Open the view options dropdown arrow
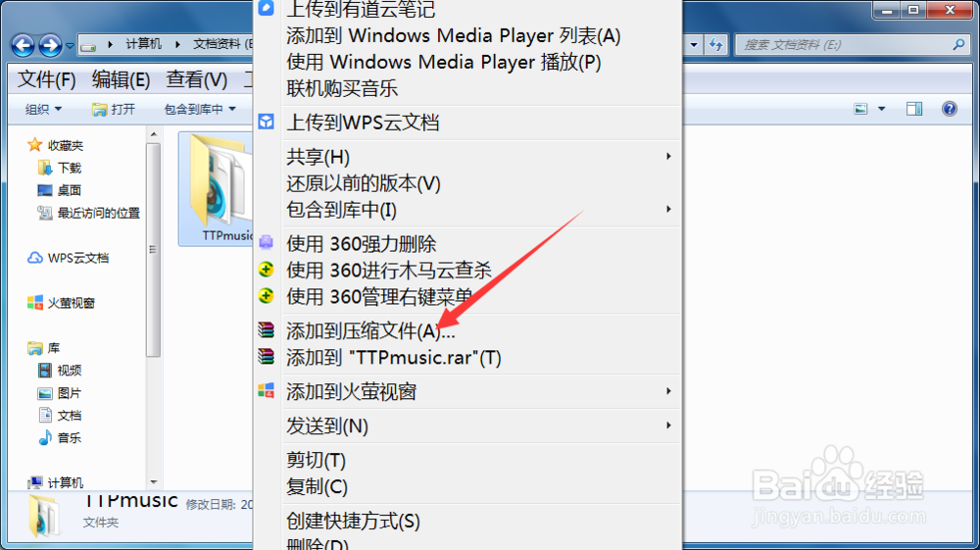This screenshot has height=550, width=980. pos(882,109)
